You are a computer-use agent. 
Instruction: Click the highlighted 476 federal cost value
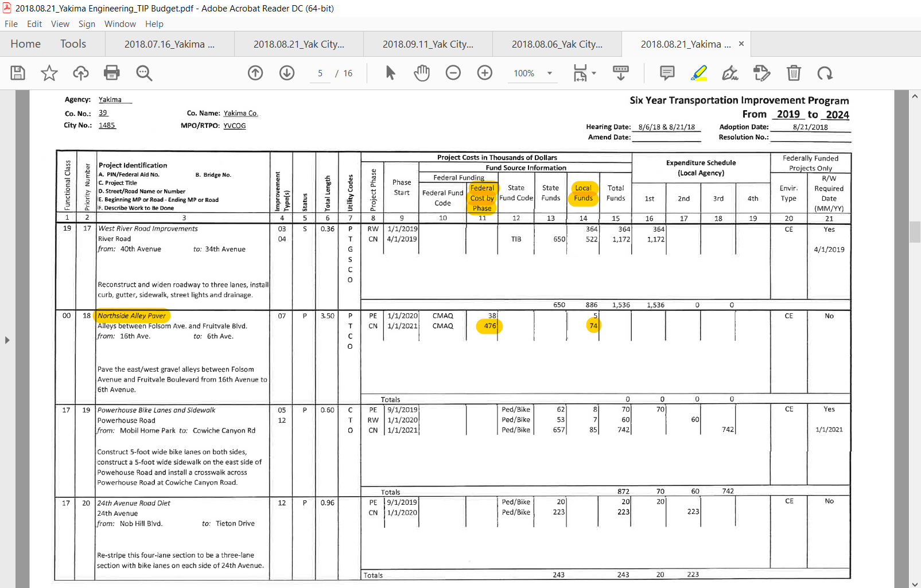(489, 326)
